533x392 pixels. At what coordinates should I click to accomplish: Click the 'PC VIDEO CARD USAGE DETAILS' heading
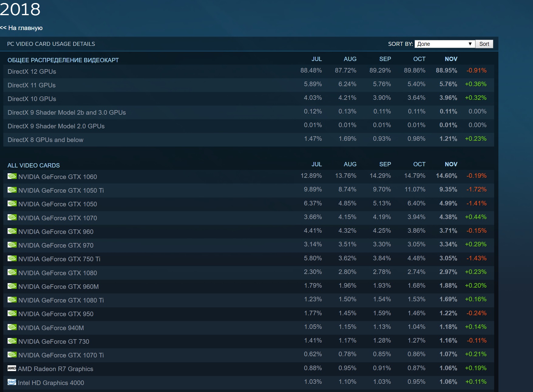(51, 44)
